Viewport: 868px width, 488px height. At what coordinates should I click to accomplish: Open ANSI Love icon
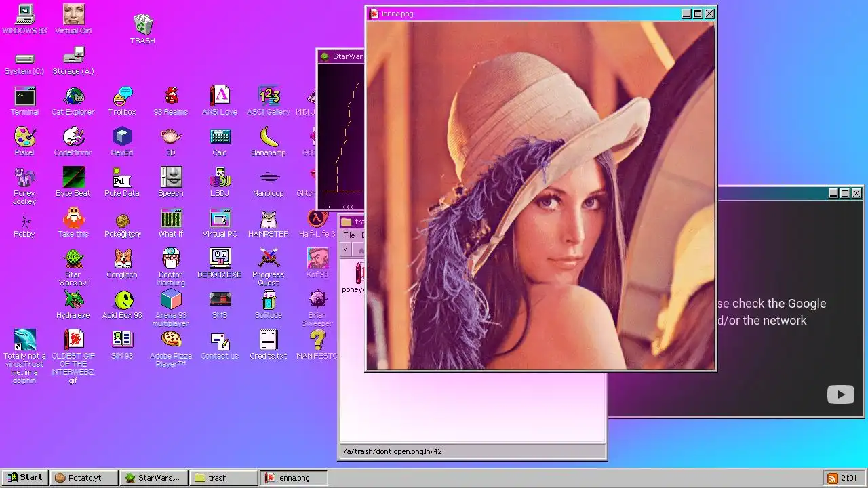[x=220, y=100]
